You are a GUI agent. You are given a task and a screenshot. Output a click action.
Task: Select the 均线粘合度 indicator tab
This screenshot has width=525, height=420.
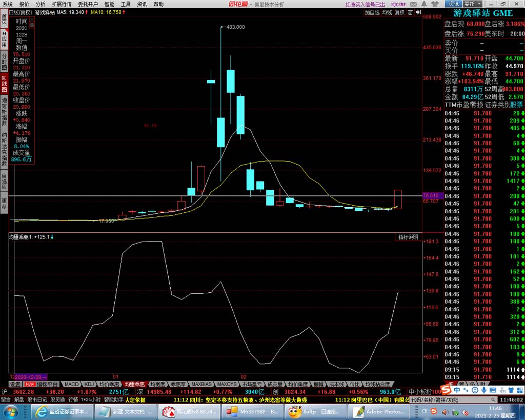tap(378, 384)
